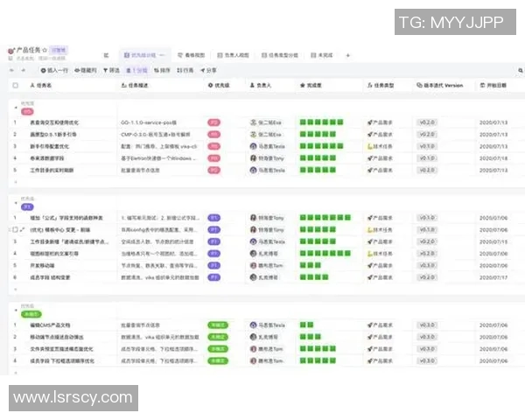This screenshot has height=420, width=525.
Task: Tick the select-all checkbox in the header
Action: click(x=16, y=86)
